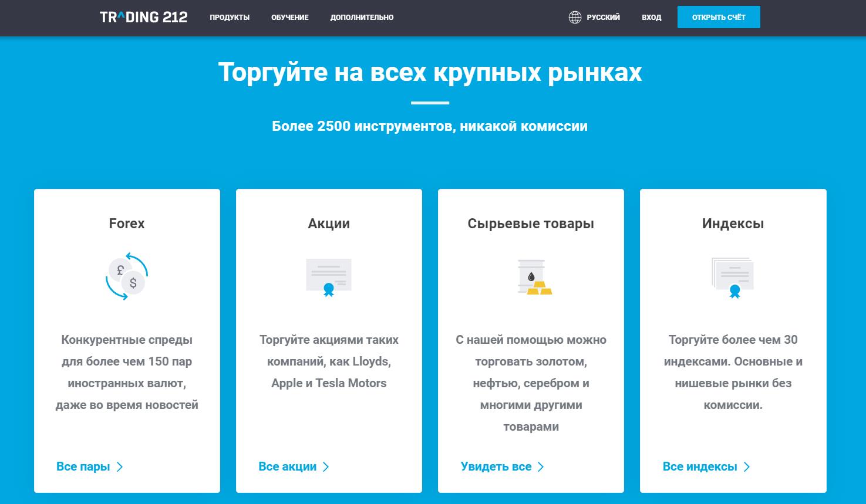Follow the Все акции link
This screenshot has width=866, height=504.
tap(288, 466)
